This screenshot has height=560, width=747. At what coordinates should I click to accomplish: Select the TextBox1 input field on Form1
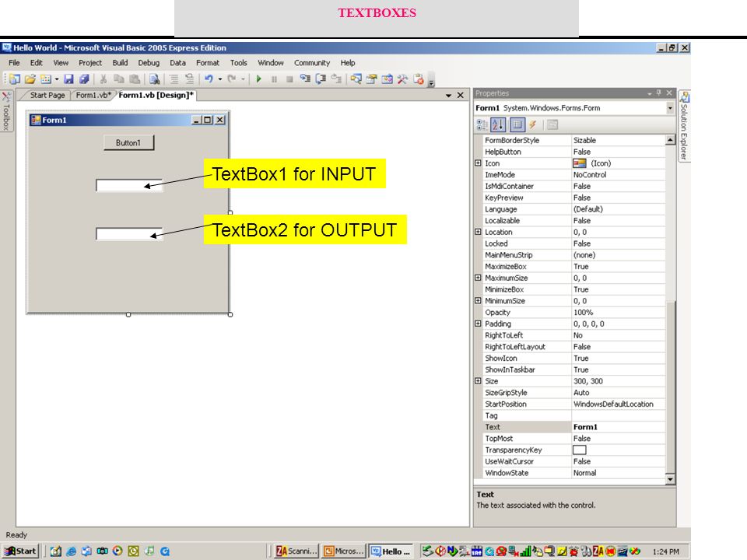pos(129,185)
